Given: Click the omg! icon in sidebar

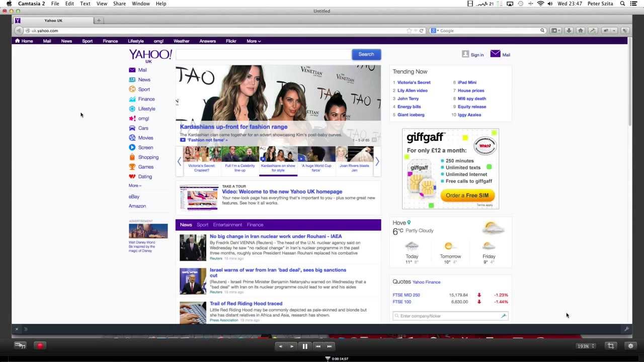Looking at the screenshot, I should click(132, 118).
